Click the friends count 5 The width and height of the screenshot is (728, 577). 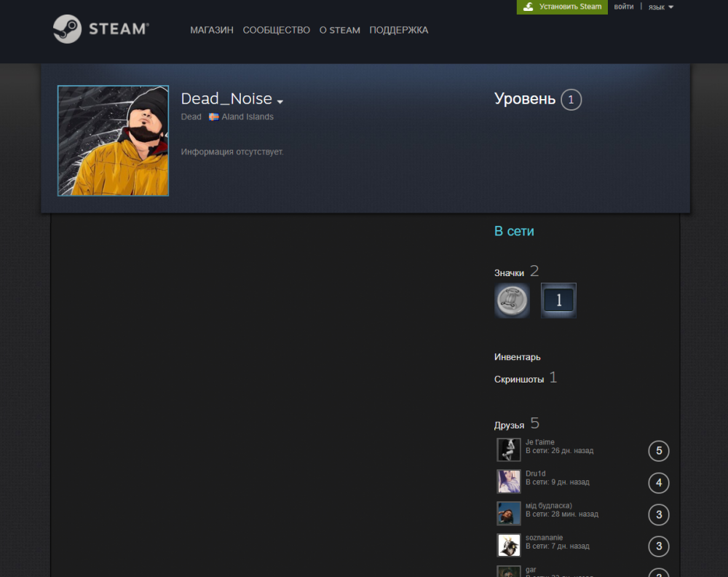pyautogui.click(x=535, y=423)
